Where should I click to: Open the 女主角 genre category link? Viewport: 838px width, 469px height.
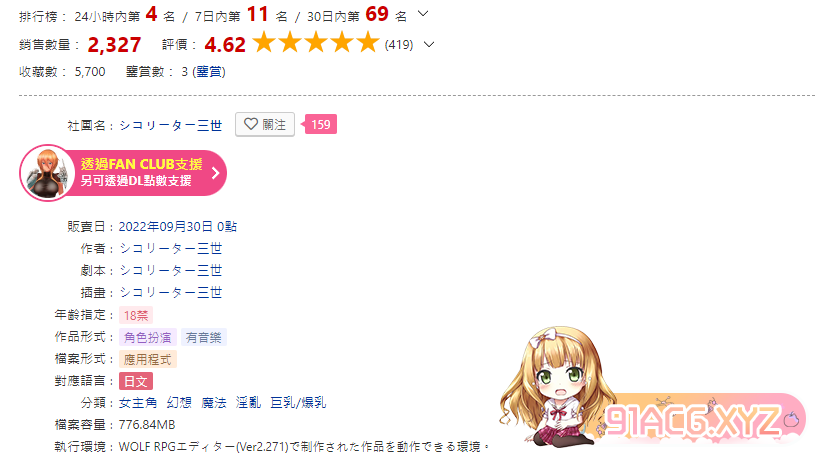point(138,402)
